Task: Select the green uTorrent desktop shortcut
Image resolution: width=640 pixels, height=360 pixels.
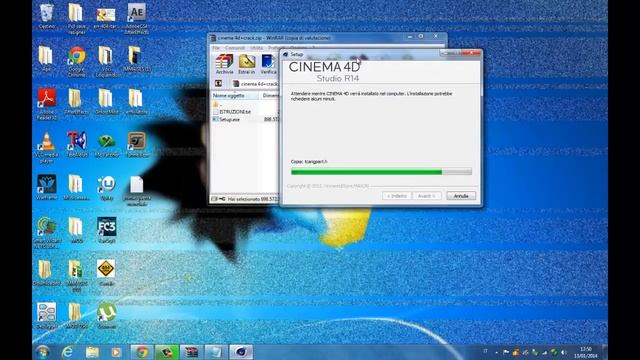Action: 106,316
